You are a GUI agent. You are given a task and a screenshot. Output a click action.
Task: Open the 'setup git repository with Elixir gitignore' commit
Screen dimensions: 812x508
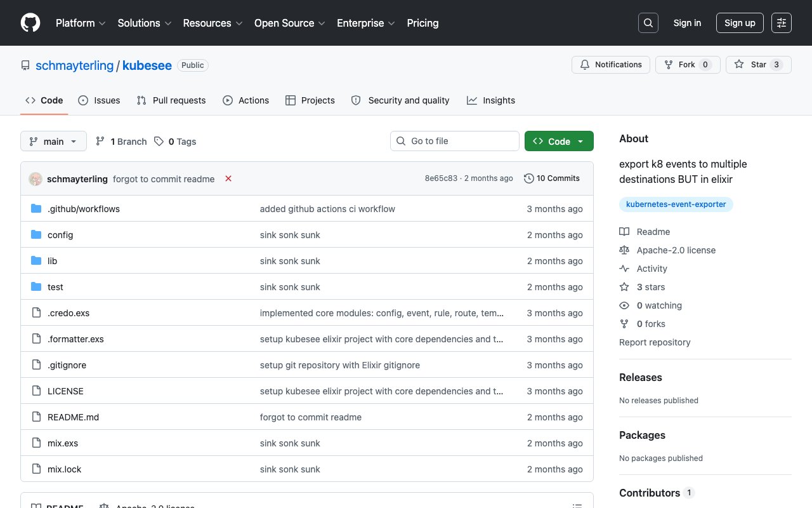coord(340,365)
